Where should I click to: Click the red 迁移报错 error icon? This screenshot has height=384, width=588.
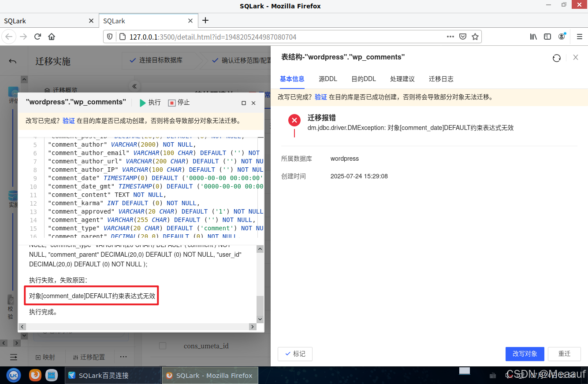[x=294, y=120]
